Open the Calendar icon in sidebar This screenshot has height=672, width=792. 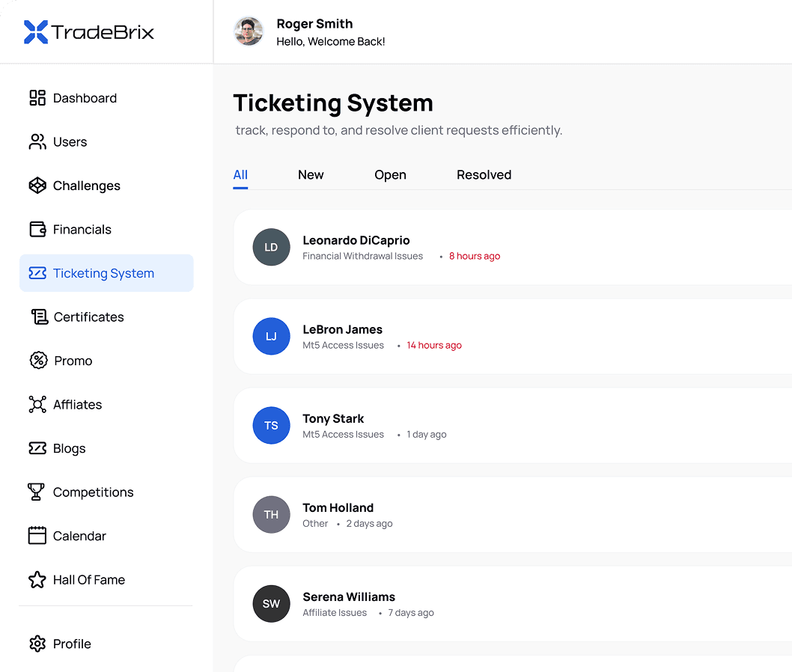tap(37, 536)
